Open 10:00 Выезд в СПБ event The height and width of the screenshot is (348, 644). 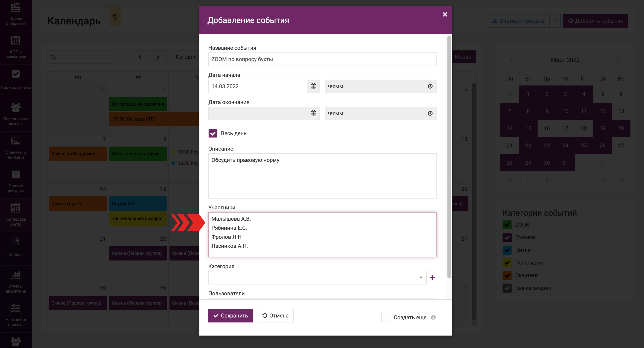[154, 119]
